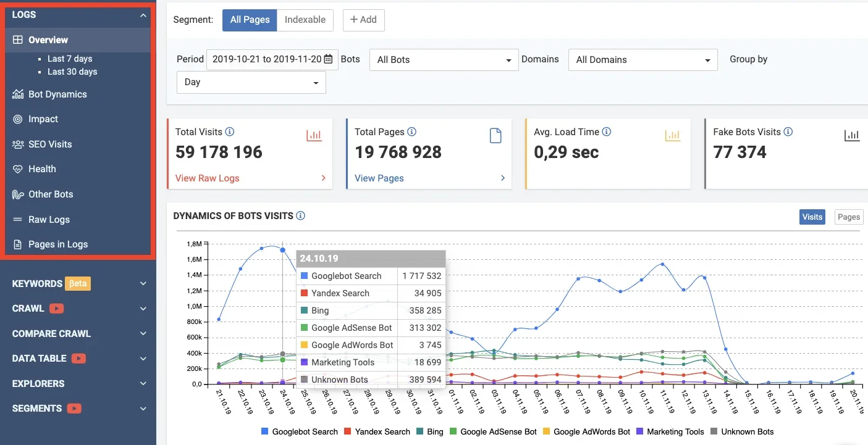Screen dimensions: 868x445
Task: Click the info icon beside Dynamics of Bots Visits
Action: pyautogui.click(x=301, y=216)
